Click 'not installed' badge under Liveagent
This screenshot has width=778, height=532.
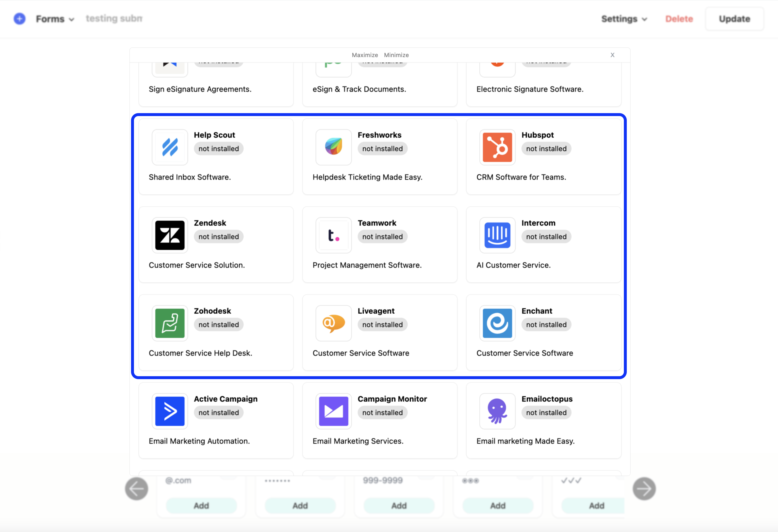click(382, 324)
